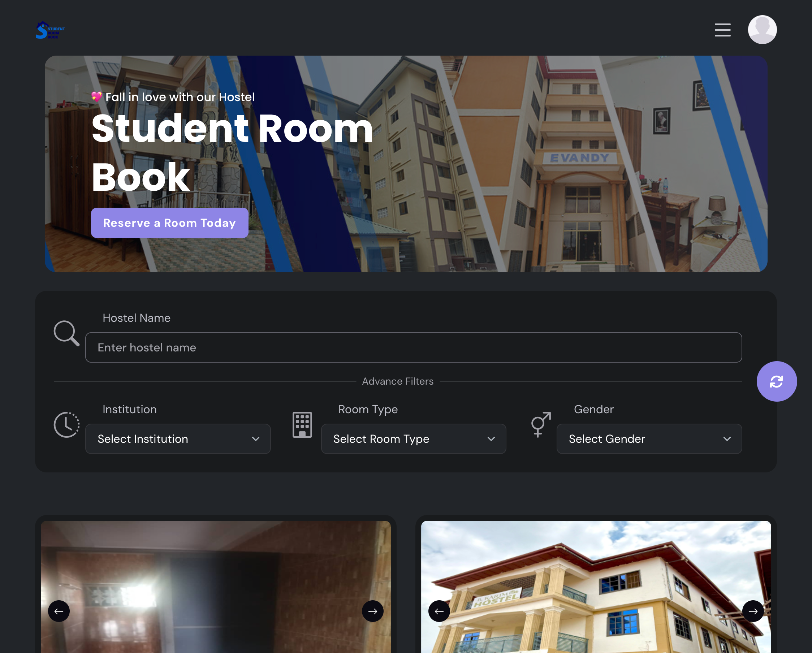Screen dimensions: 812x653
Task: Advance the B. Karim Hostel image carousel
Action: 753,611
